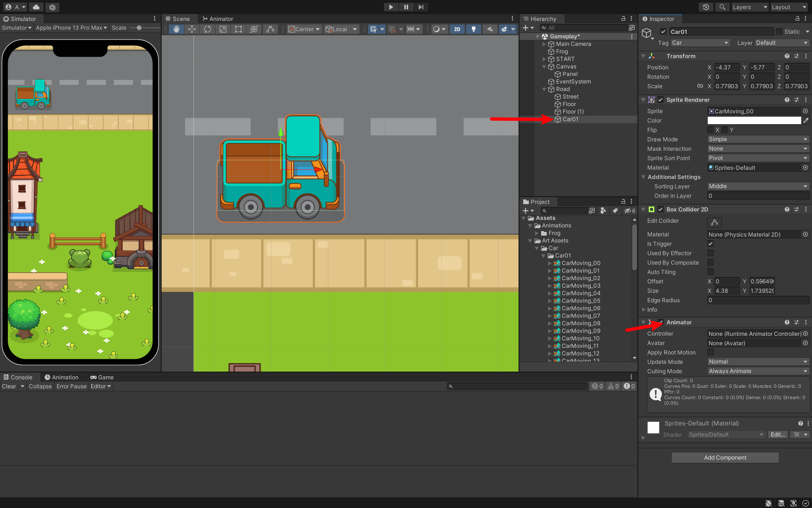Toggle Error Pause in Console
This screenshot has height=508, width=812.
[x=71, y=386]
